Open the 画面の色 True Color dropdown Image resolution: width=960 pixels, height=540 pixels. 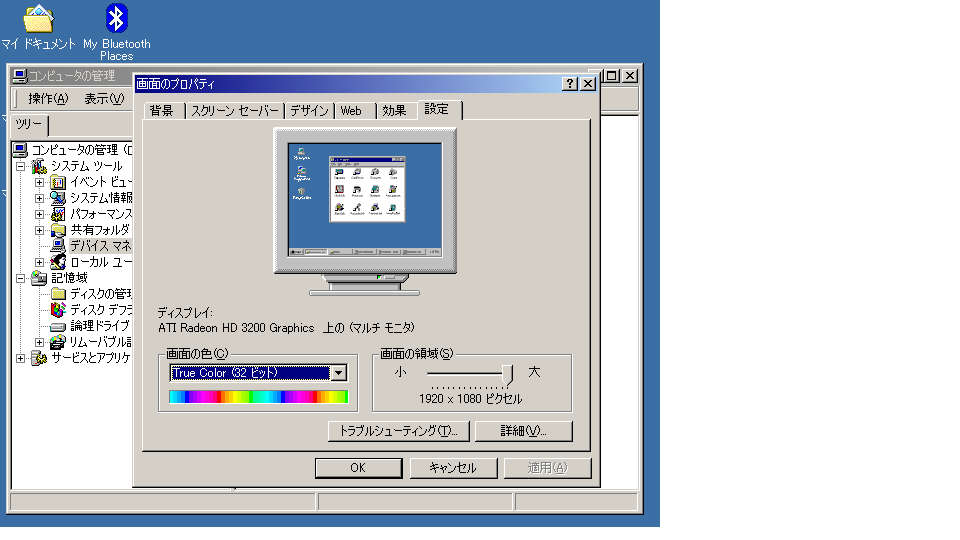tap(338, 373)
